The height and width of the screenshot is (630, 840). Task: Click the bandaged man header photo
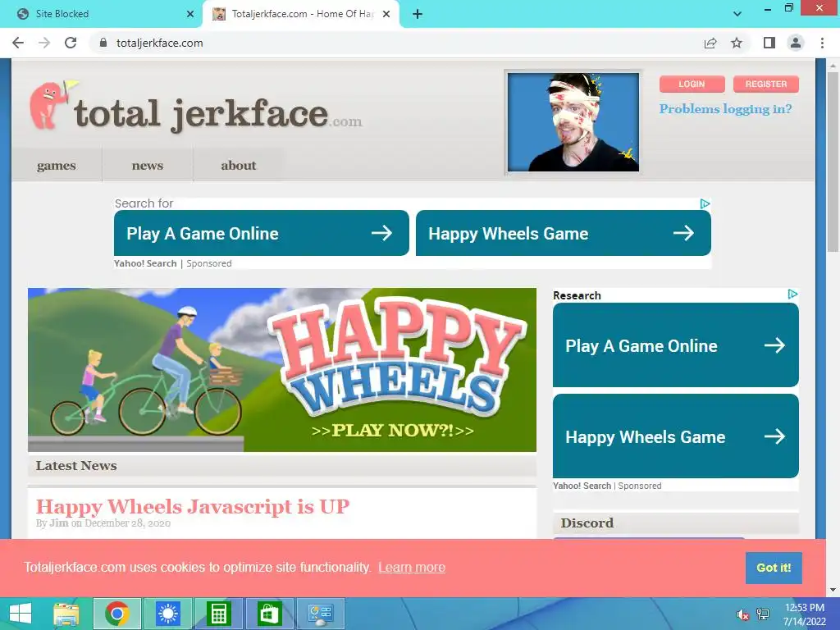[573, 122]
